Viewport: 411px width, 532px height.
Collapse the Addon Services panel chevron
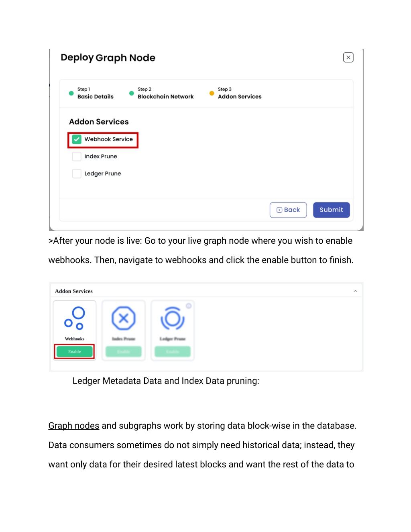[x=355, y=291]
